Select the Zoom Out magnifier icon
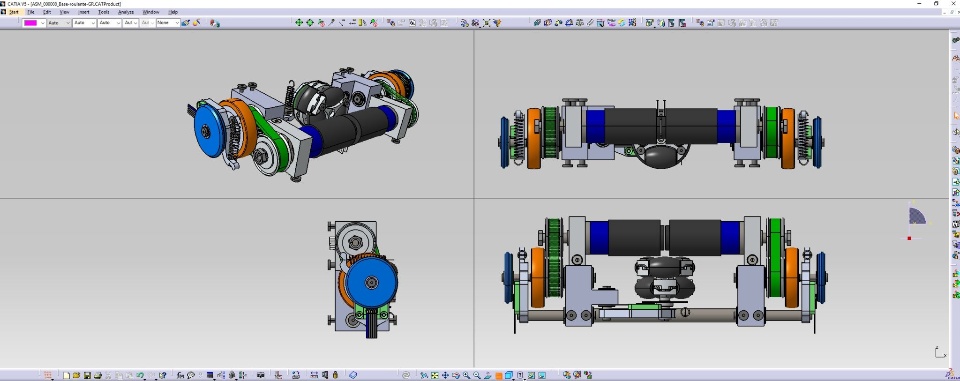 [x=477, y=375]
